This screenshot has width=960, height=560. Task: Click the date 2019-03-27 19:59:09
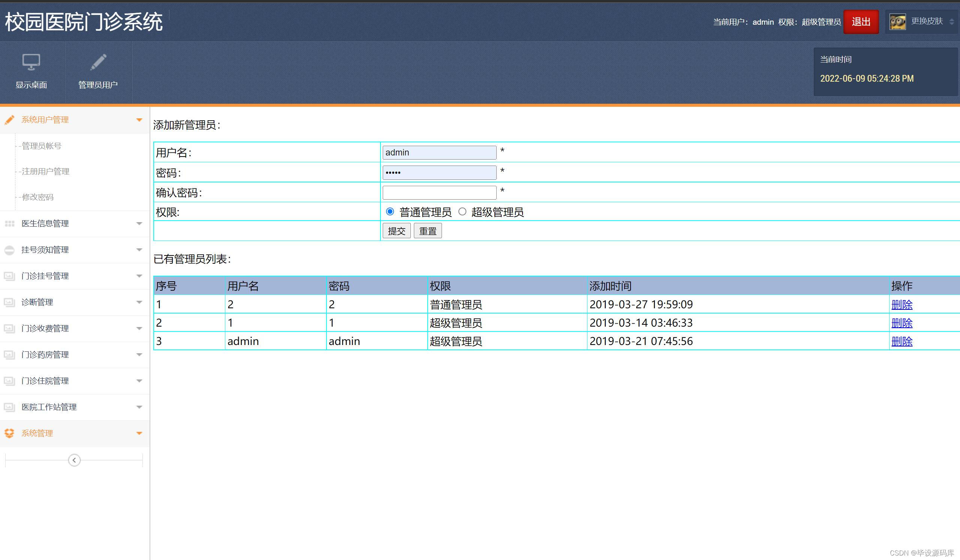tap(641, 305)
